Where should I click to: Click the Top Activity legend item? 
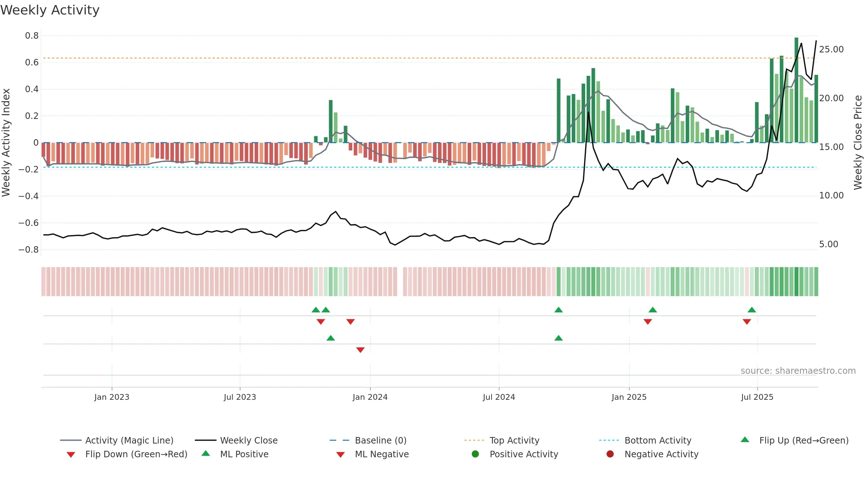(x=502, y=440)
